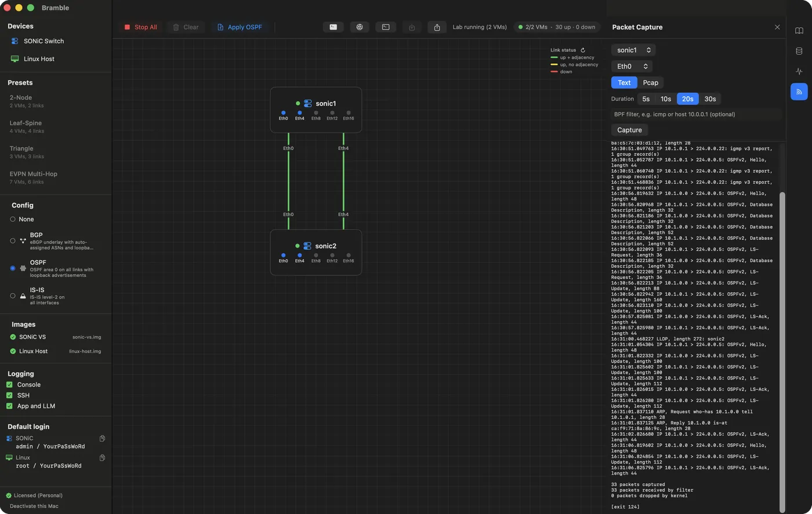
Task: Close the Packet Capture panel
Action: 777,27
